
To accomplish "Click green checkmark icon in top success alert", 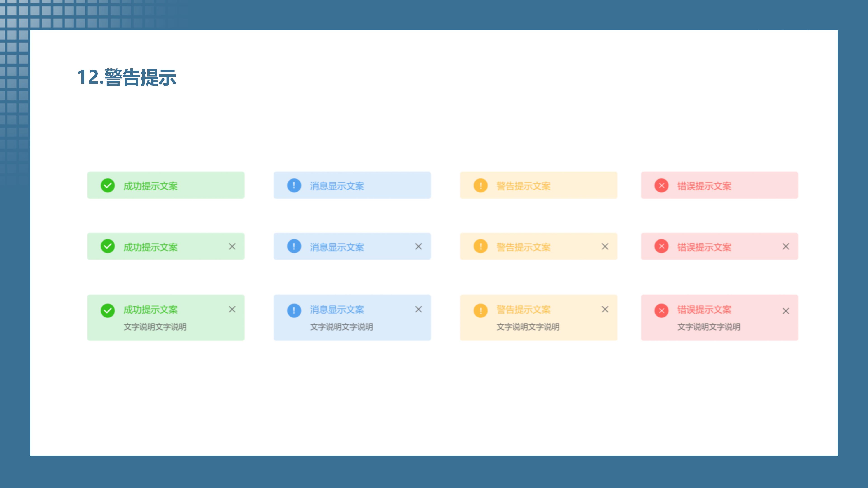I will coord(108,185).
